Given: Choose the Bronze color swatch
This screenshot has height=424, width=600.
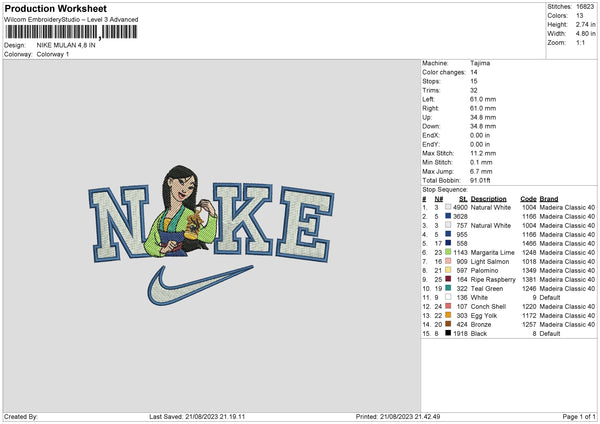Looking at the screenshot, I should [448, 324].
